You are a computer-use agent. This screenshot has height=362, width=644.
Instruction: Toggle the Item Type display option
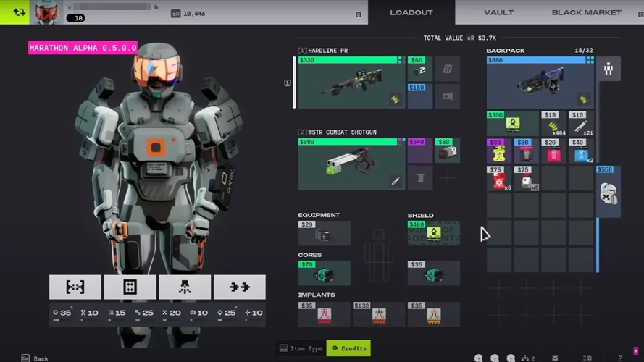coord(301,348)
